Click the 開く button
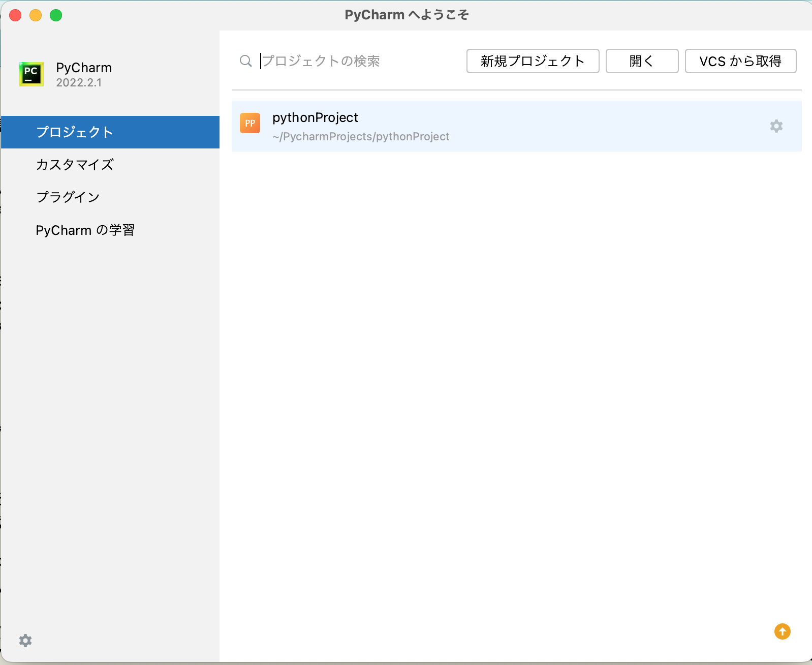812x665 pixels. (642, 61)
